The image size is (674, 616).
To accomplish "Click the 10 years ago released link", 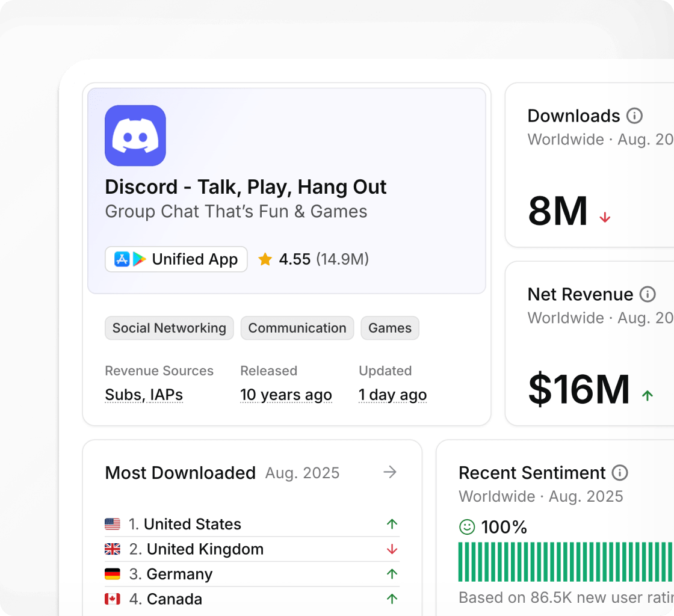I will click(x=286, y=395).
